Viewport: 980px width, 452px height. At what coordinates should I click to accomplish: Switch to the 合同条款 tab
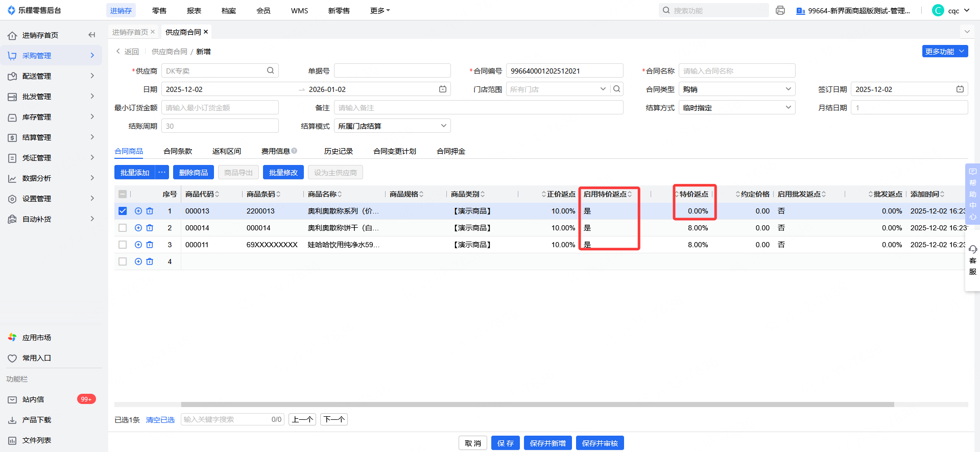tap(178, 151)
